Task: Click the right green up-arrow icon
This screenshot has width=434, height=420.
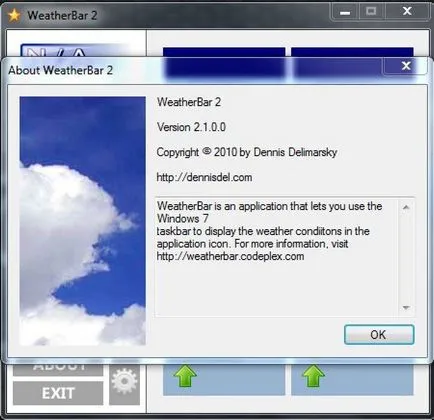Action: [x=313, y=376]
